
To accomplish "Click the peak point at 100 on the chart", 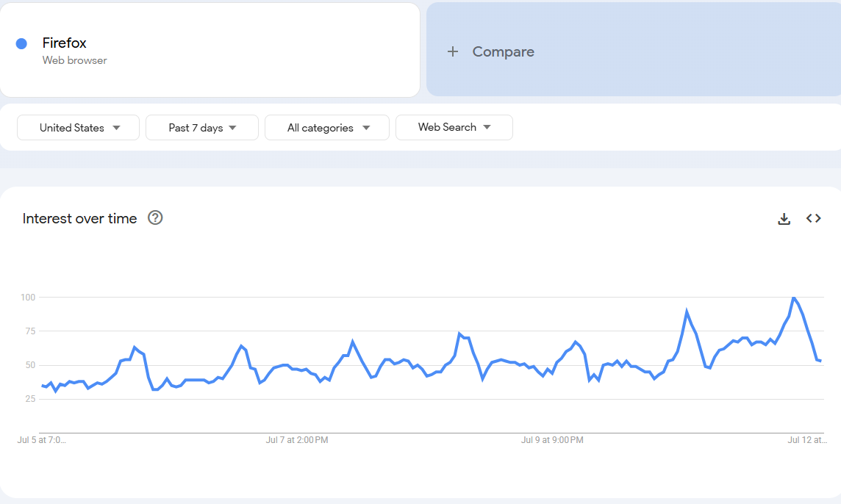I will (794, 298).
